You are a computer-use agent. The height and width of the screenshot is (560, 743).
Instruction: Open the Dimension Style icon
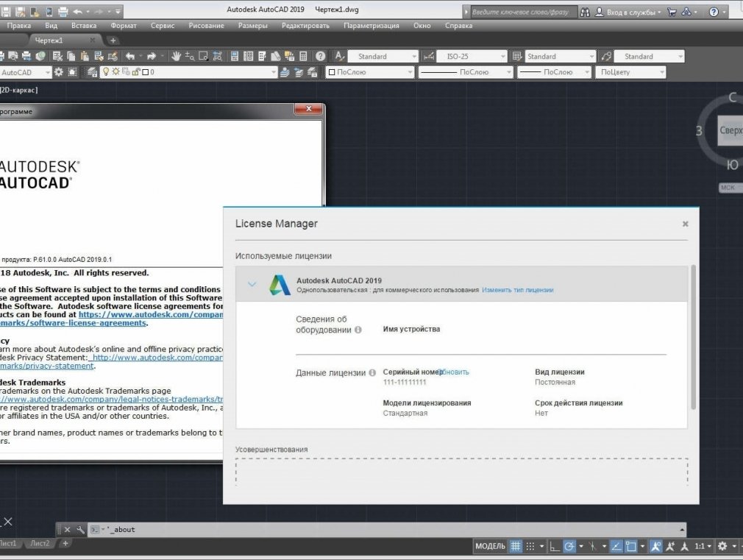pyautogui.click(x=428, y=56)
